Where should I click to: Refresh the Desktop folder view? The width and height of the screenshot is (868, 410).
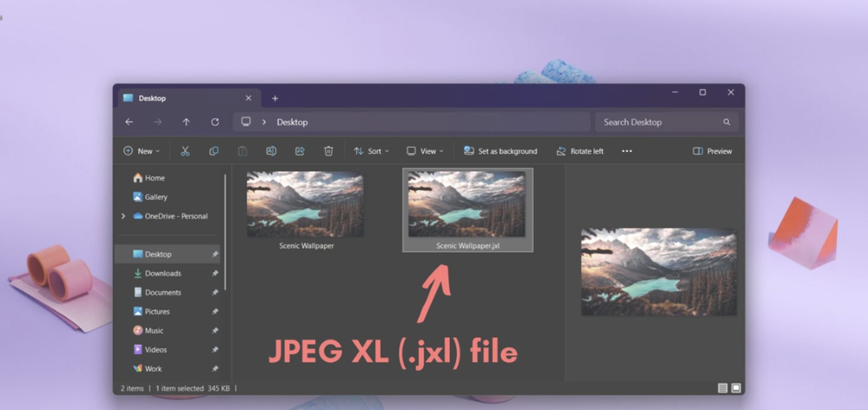point(215,122)
